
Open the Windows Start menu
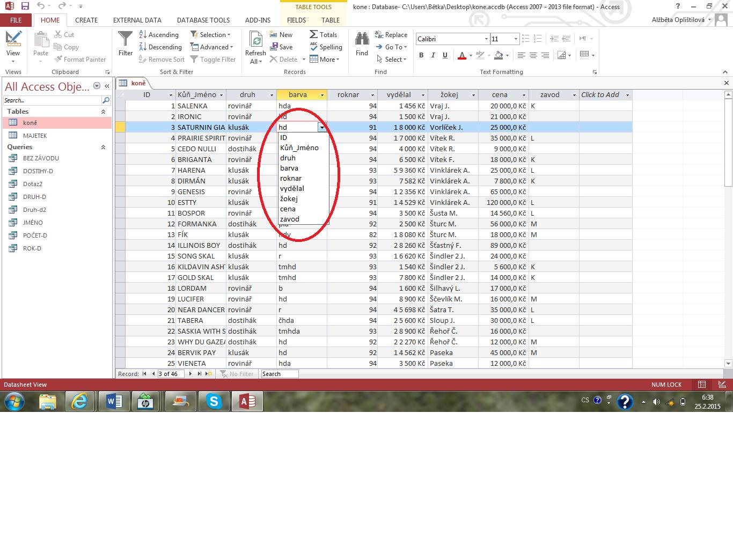[x=14, y=401]
